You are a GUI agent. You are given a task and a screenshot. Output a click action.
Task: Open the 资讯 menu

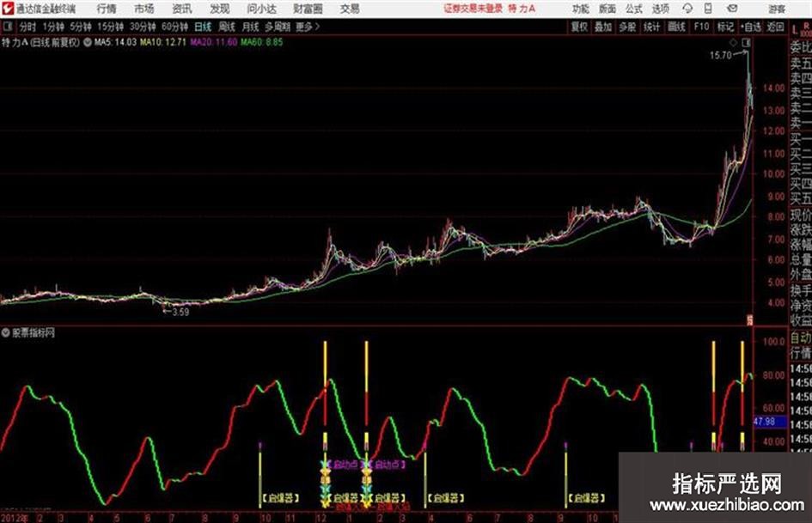coord(182,9)
